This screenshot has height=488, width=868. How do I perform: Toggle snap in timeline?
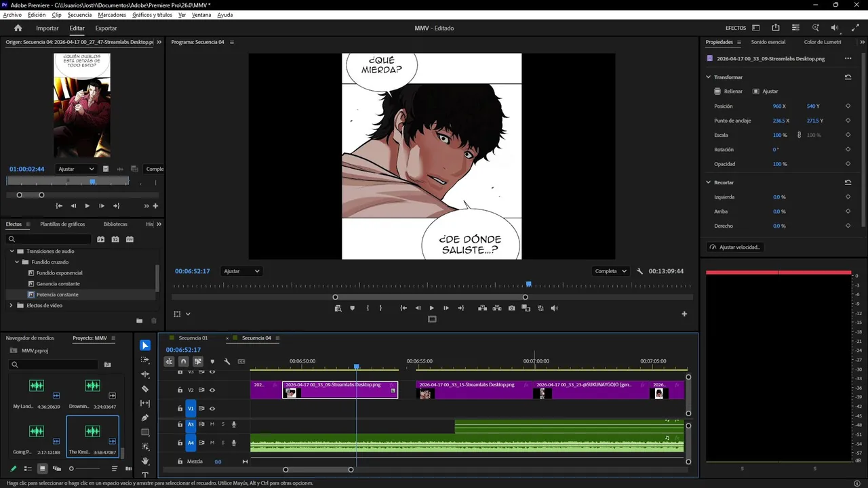(x=183, y=361)
